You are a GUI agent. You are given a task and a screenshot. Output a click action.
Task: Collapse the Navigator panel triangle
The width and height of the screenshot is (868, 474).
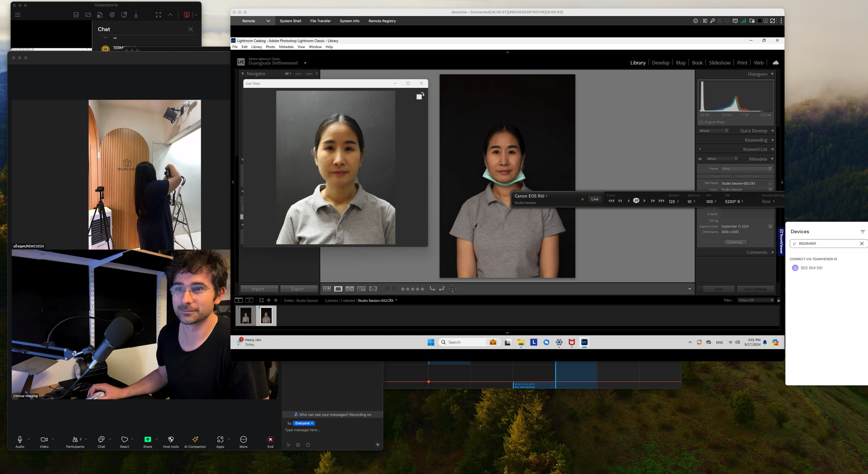[243, 74]
